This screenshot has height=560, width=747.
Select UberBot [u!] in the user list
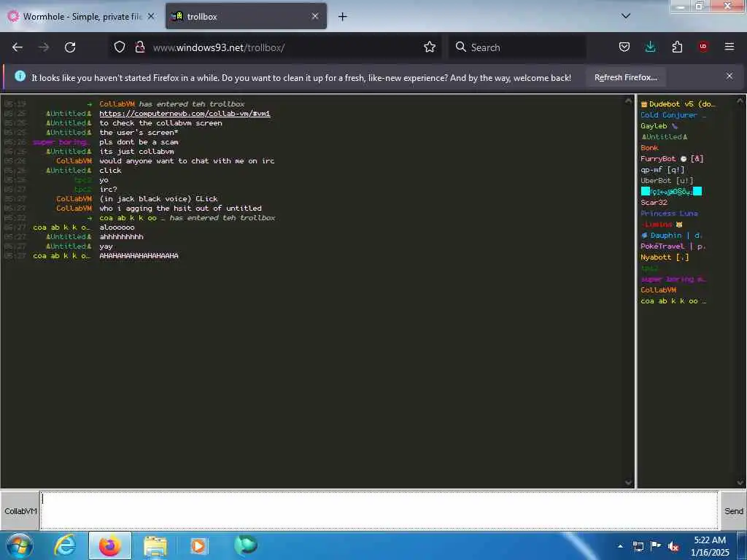[x=667, y=181]
